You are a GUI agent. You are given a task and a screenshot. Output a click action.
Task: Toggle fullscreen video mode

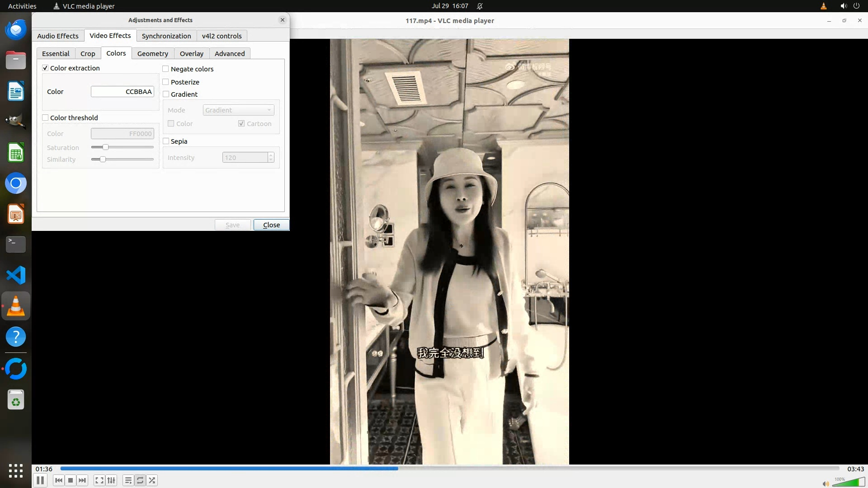(x=99, y=480)
